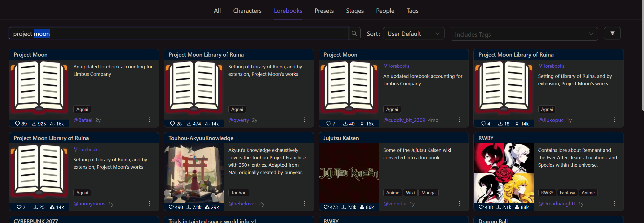Open three-dot menu on RWBY card
The image size is (644, 223).
point(615,203)
